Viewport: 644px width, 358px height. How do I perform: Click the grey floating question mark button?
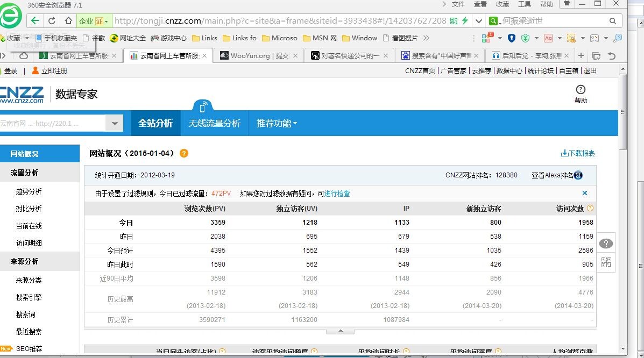pyautogui.click(x=606, y=244)
